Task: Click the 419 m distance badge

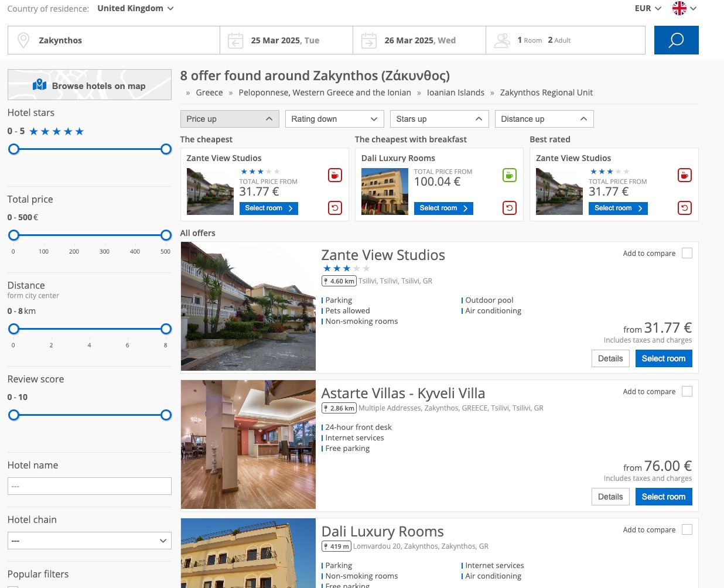Action: point(337,546)
